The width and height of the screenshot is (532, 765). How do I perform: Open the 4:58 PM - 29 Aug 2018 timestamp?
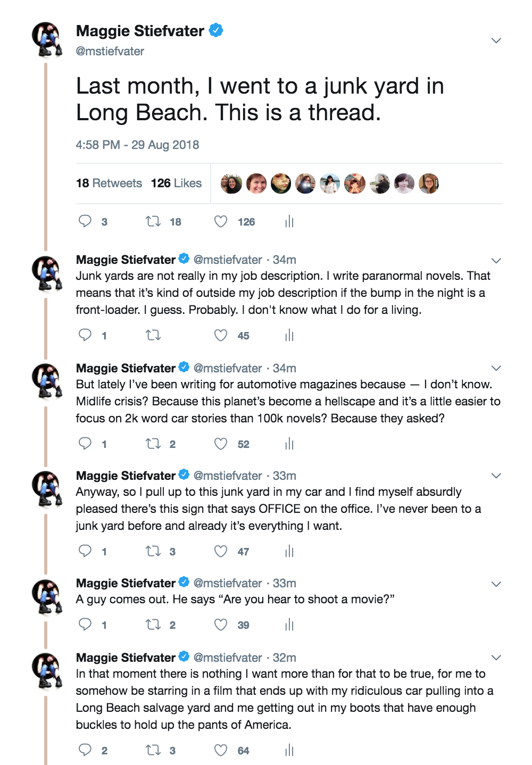point(137,145)
